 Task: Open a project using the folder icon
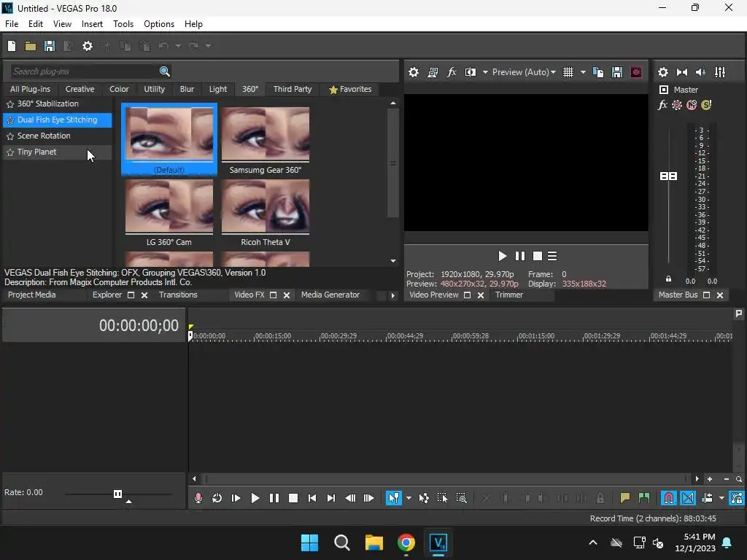click(31, 46)
